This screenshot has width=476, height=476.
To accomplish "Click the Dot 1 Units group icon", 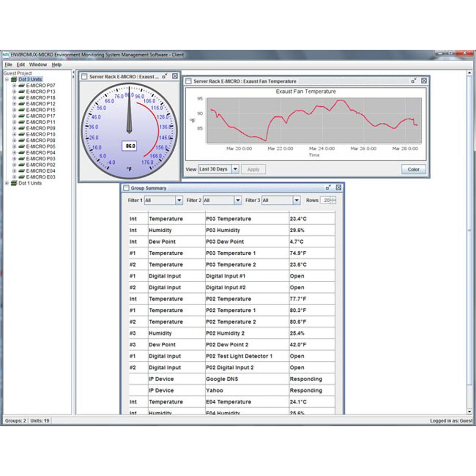I will (14, 183).
